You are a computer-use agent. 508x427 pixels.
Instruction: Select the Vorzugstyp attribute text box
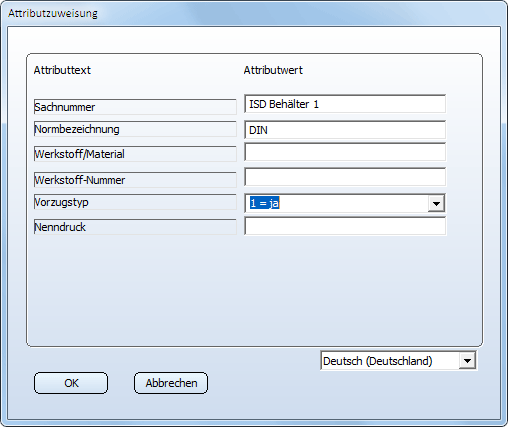coord(135,202)
